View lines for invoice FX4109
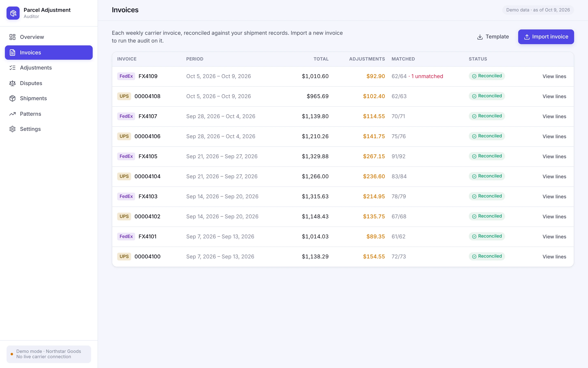 554,76
